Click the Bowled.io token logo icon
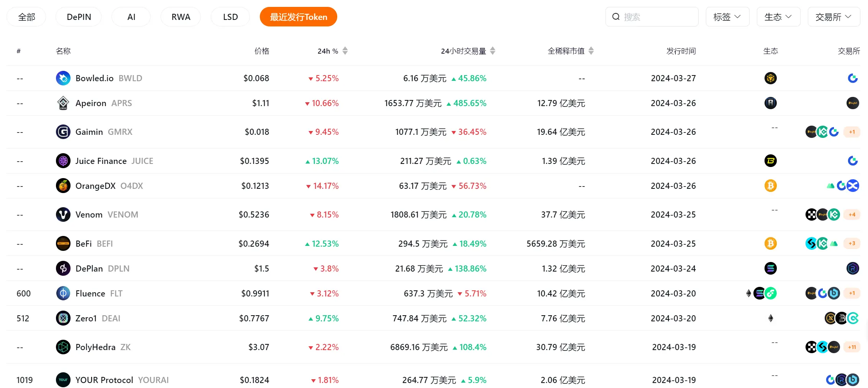 (x=63, y=78)
